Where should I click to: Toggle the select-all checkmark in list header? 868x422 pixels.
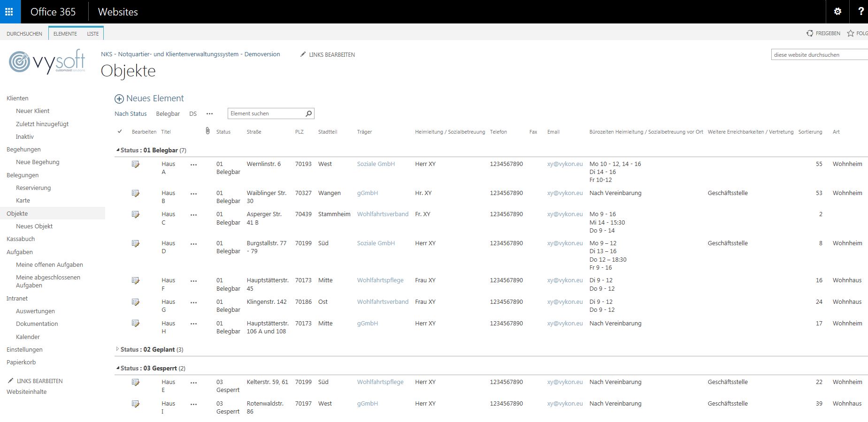pyautogui.click(x=120, y=132)
